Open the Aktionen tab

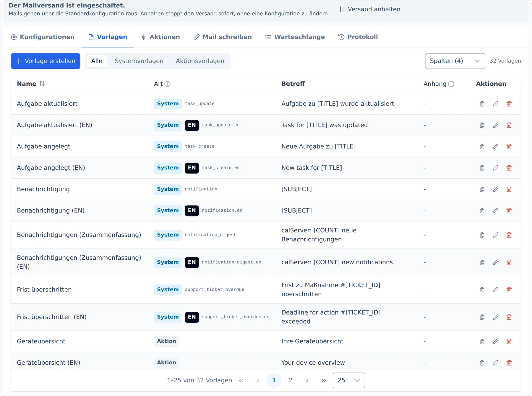click(x=160, y=37)
